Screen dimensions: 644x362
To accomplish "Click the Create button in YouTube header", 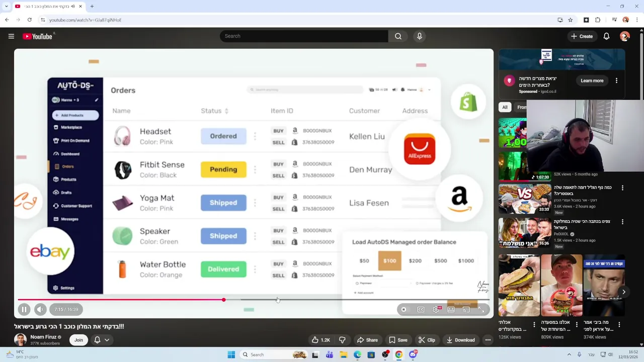I will click(x=582, y=36).
